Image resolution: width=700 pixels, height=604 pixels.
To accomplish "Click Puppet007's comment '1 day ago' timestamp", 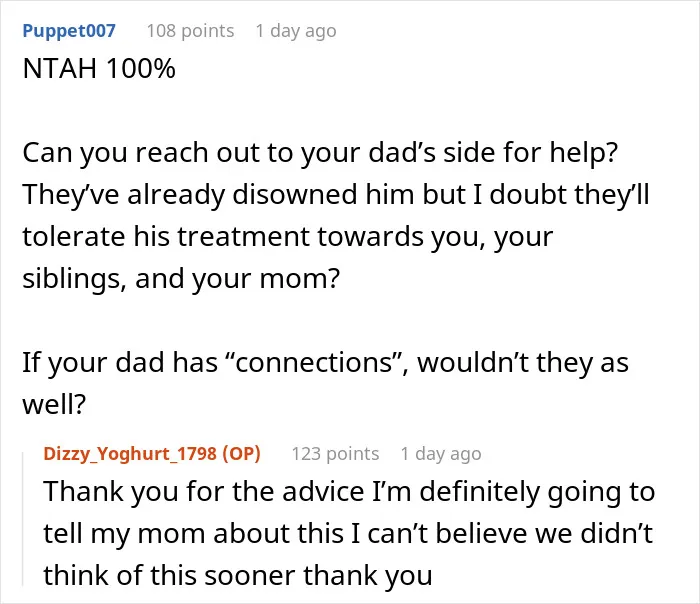I will [296, 31].
